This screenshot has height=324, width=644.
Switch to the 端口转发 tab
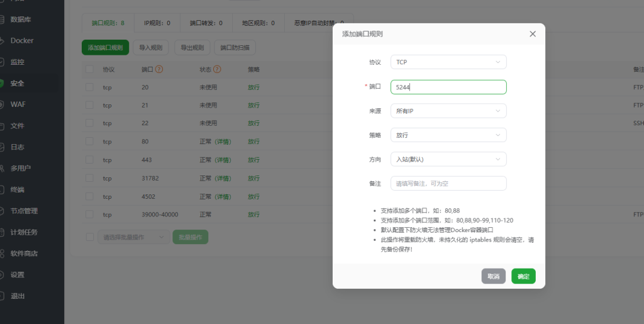click(x=206, y=23)
